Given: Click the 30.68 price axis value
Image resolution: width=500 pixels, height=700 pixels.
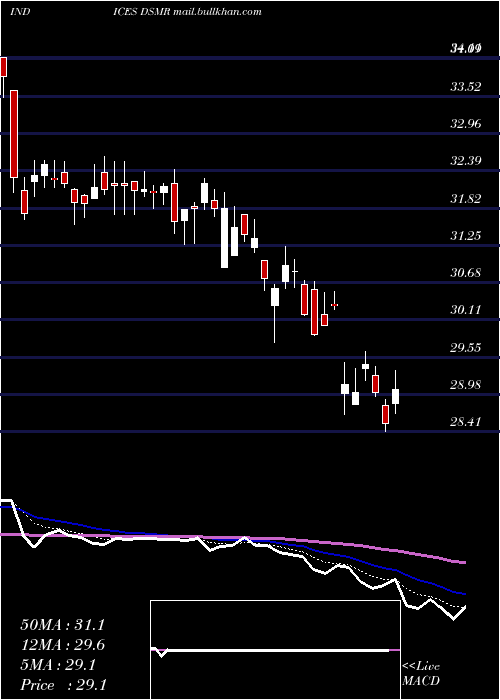Looking at the screenshot, I should click(466, 272).
